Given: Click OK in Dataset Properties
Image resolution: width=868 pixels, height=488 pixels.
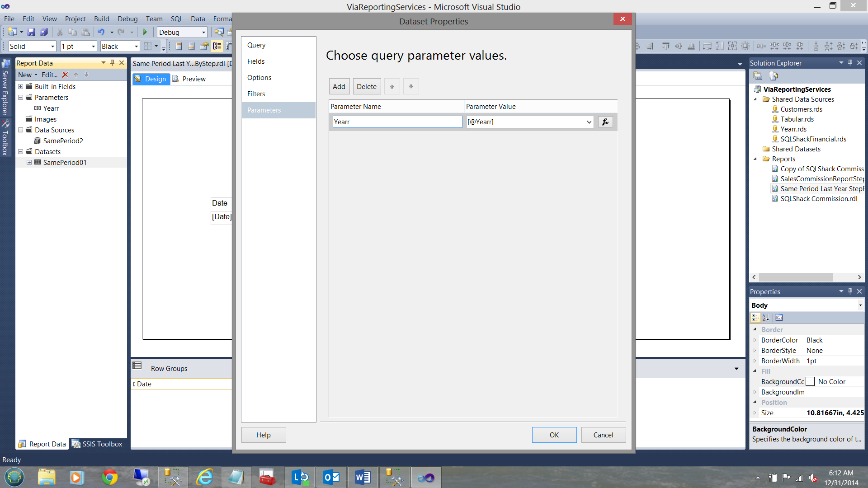Looking at the screenshot, I should tap(554, 435).
